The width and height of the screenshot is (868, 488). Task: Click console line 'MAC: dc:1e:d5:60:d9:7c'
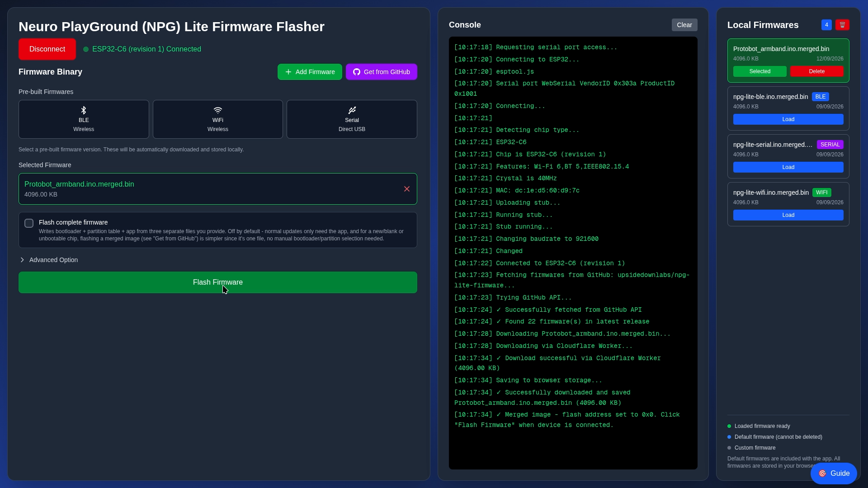(x=517, y=191)
